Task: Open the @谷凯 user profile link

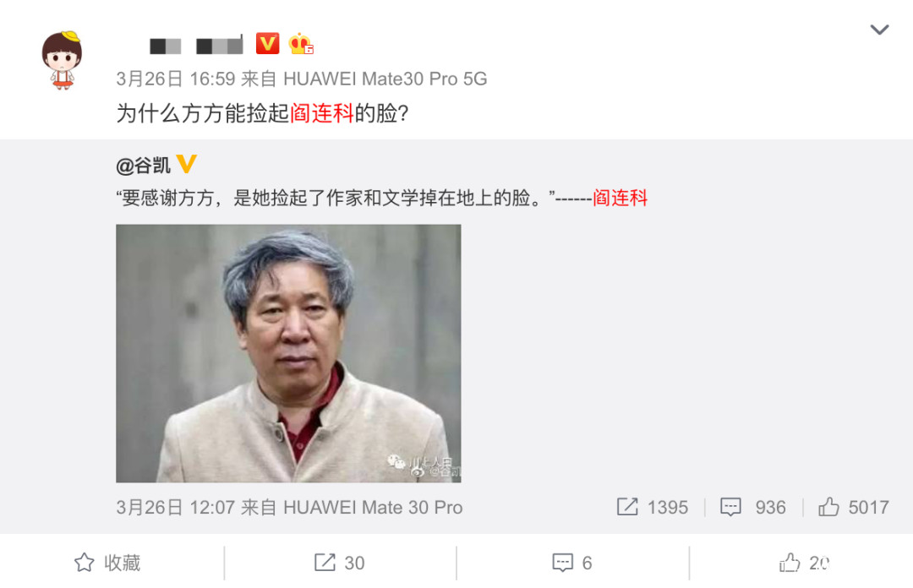Action: 143,166
